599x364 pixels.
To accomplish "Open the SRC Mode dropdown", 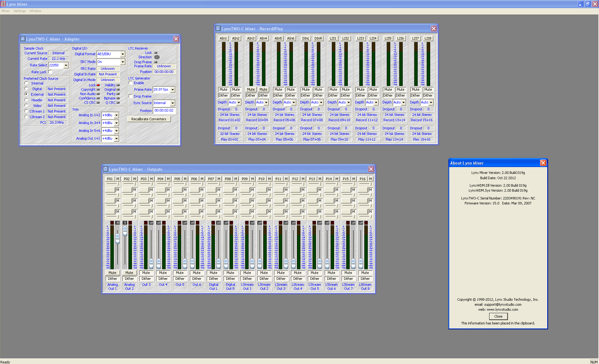I will (123, 62).
